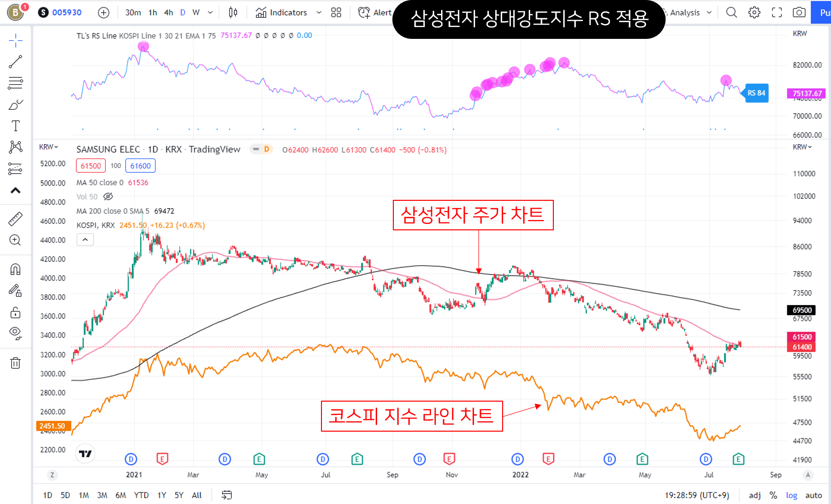The height and width of the screenshot is (504, 831).
Task: Toggle Vol 50 visibility with its eye icon
Action: click(108, 196)
